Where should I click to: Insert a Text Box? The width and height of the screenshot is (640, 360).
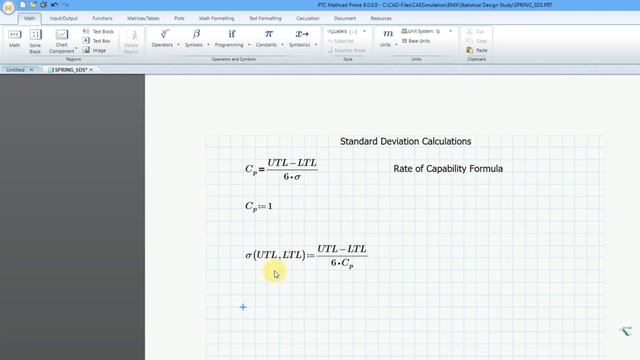coord(97,41)
